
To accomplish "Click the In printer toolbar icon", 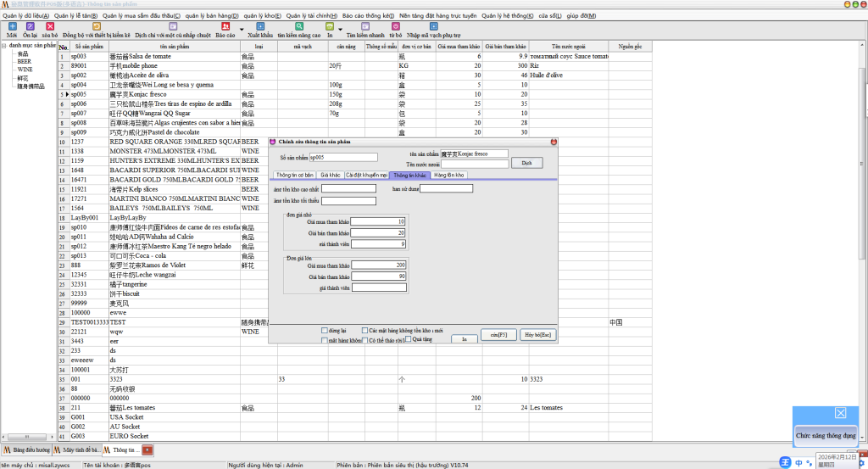I will coord(330,27).
